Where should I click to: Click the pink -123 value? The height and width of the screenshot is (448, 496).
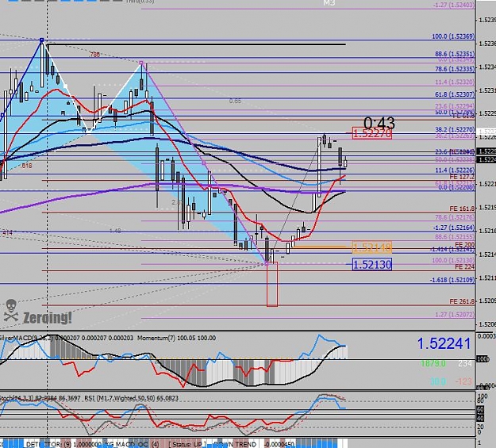[463, 381]
